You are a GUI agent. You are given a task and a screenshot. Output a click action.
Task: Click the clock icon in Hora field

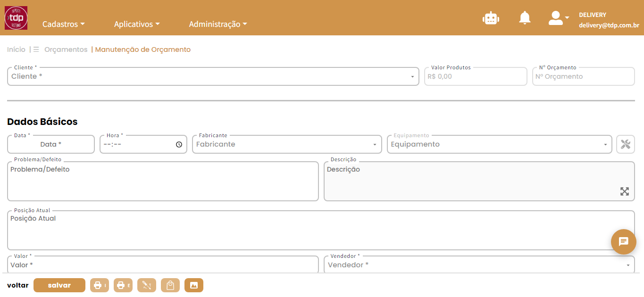click(x=179, y=145)
